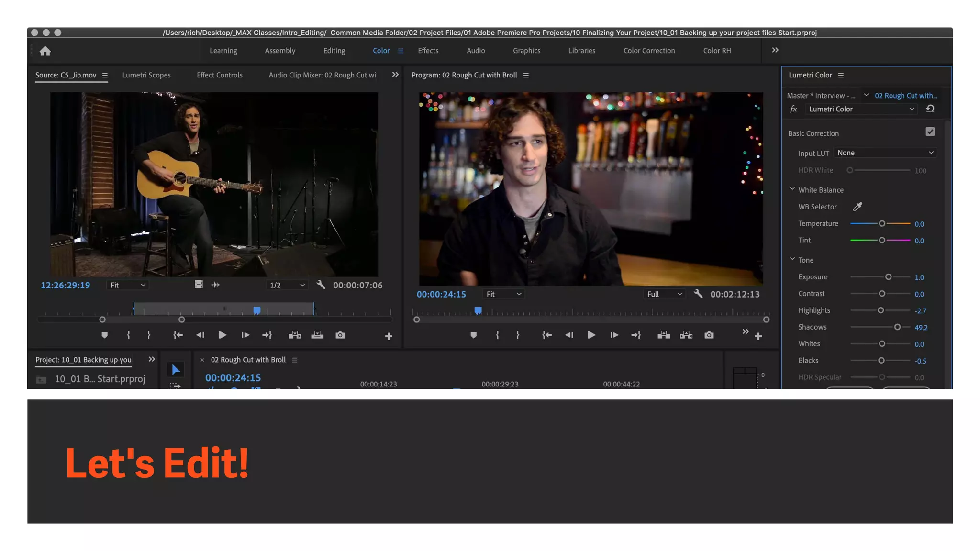Click Reset Effect icon for Lumetri Color
This screenshot has height=551, width=980.
[x=930, y=109]
